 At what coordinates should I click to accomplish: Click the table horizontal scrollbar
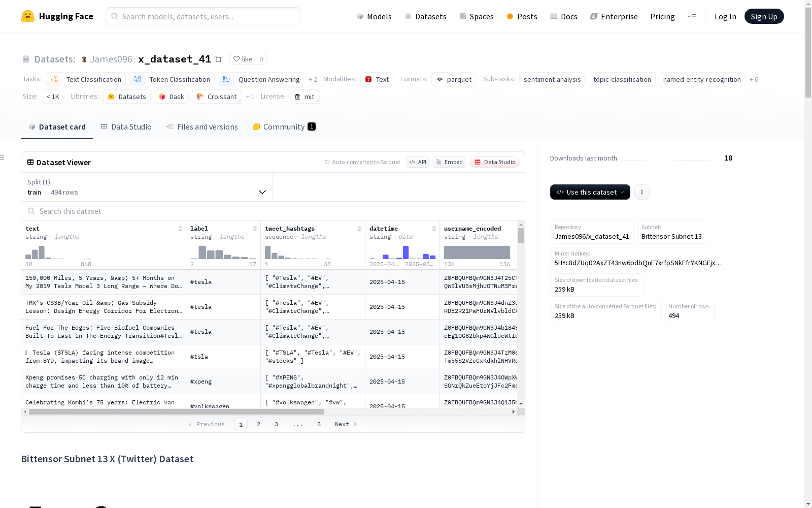(176, 411)
